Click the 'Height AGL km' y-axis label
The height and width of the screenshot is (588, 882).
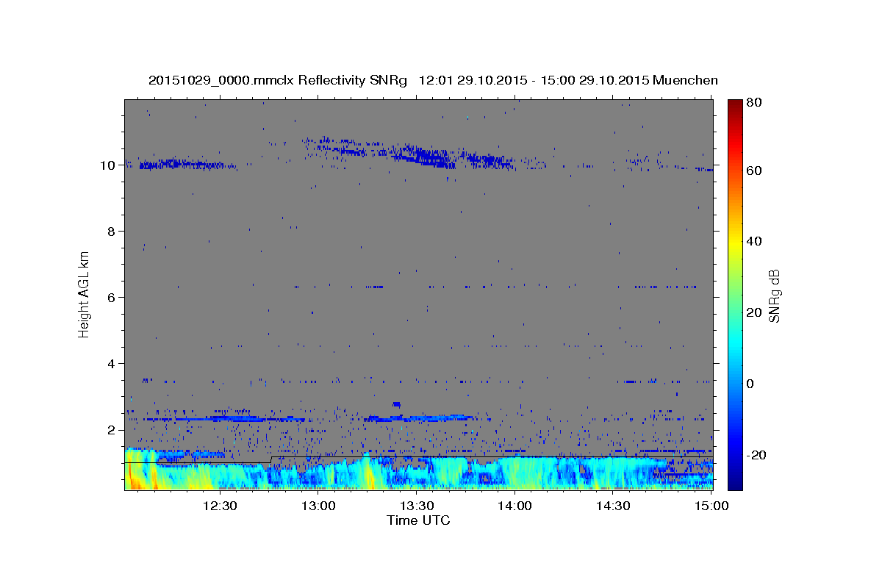pyautogui.click(x=84, y=294)
